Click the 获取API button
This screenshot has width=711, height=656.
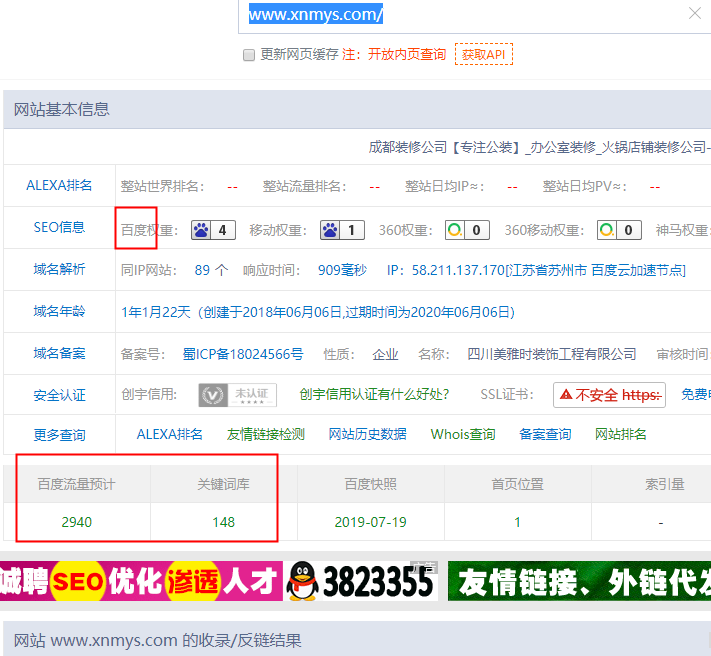pos(484,54)
